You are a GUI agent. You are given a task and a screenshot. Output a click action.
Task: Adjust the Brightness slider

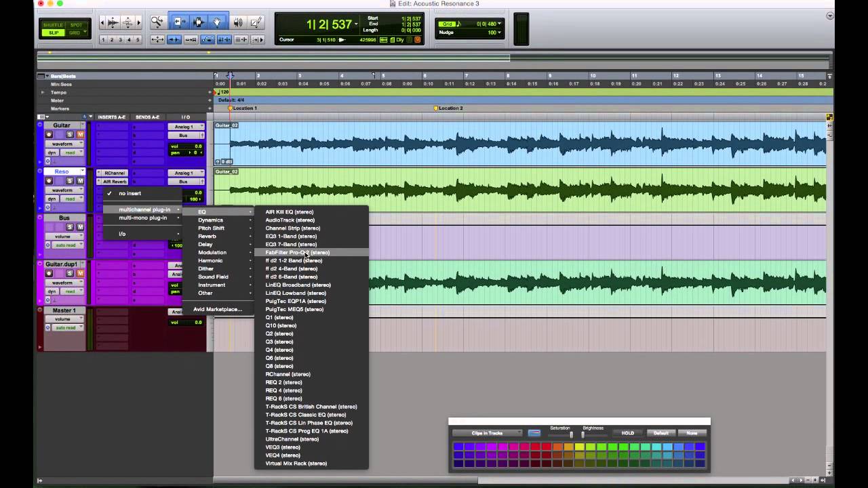click(583, 434)
